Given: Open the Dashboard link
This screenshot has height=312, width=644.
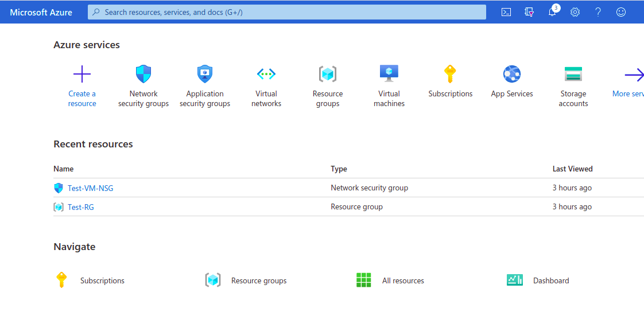Looking at the screenshot, I should point(551,281).
